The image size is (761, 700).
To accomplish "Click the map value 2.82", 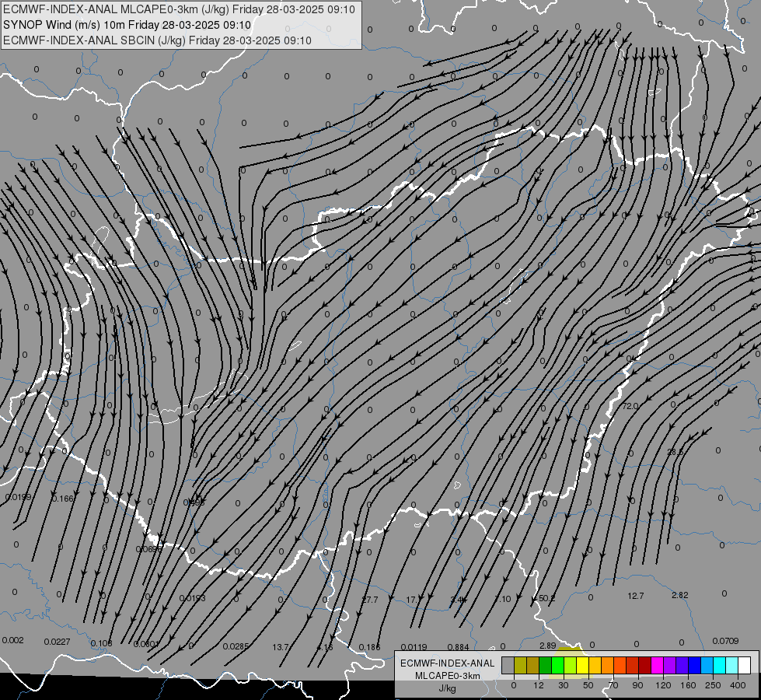I will click(680, 596).
